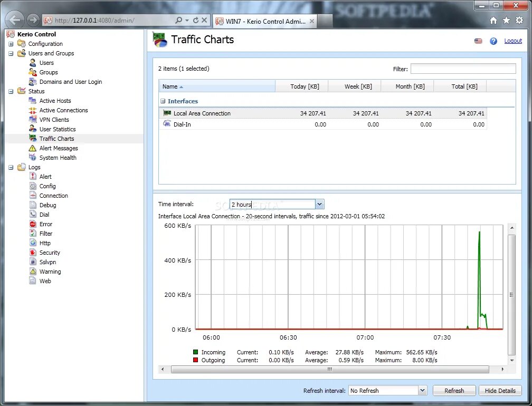Click the red Outgoing legend swatch

[x=195, y=360]
